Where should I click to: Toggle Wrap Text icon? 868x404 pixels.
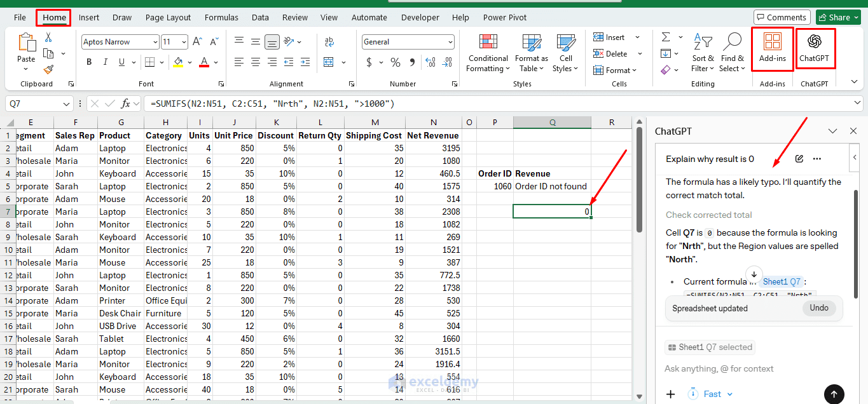coord(329,42)
